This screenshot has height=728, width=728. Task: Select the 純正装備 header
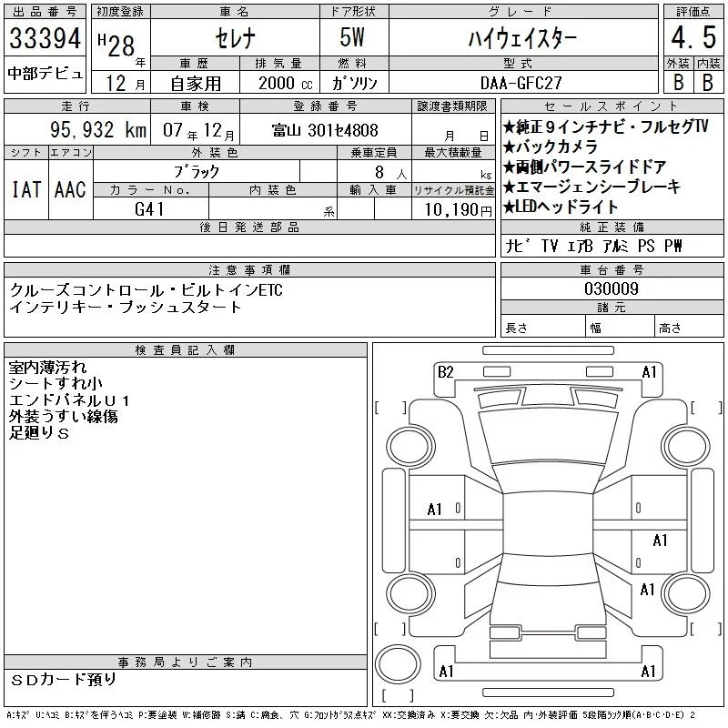tap(612, 227)
